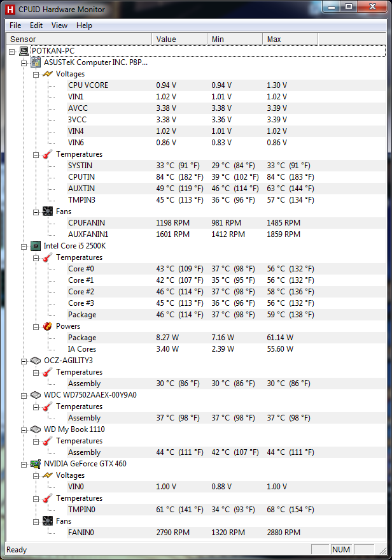Select the SYSTIN temperature row
The image size is (392, 560).
point(226,166)
